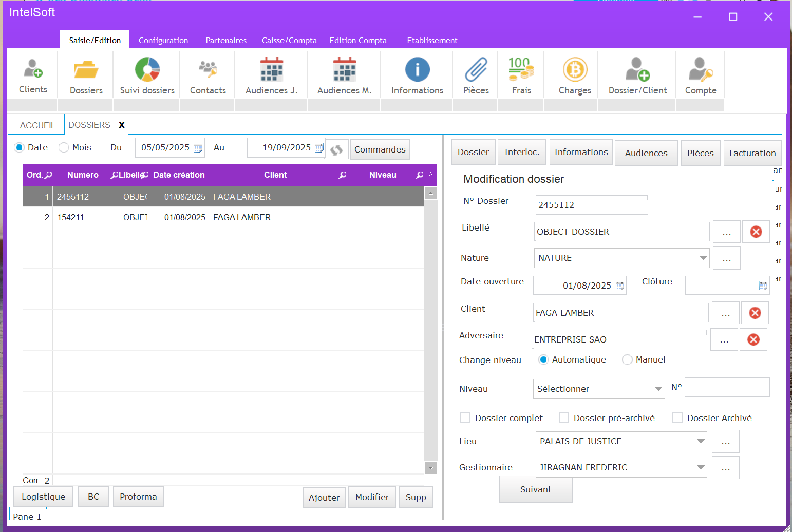Open the Dossiers folder icon
792x532 pixels.
(x=86, y=70)
